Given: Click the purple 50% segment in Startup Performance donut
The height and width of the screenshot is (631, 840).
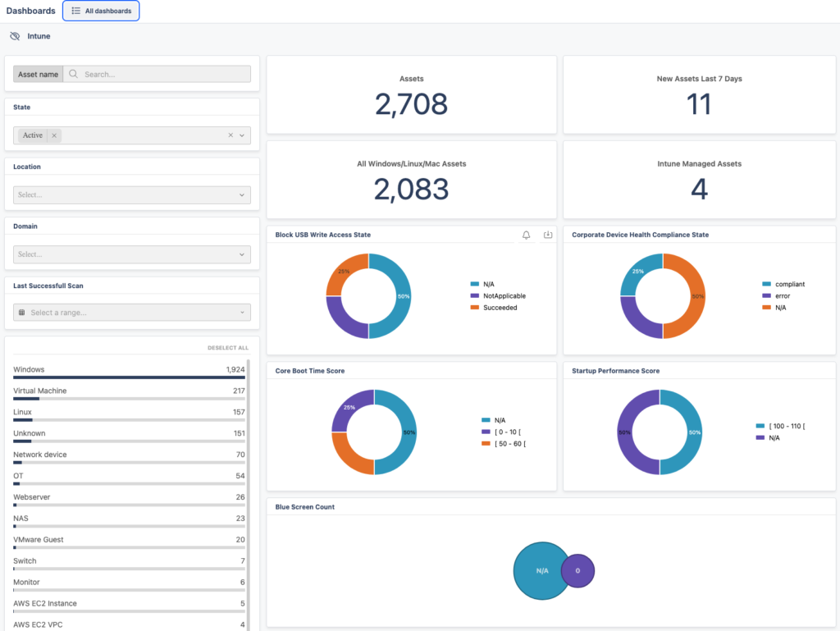Looking at the screenshot, I should pyautogui.click(x=625, y=432).
